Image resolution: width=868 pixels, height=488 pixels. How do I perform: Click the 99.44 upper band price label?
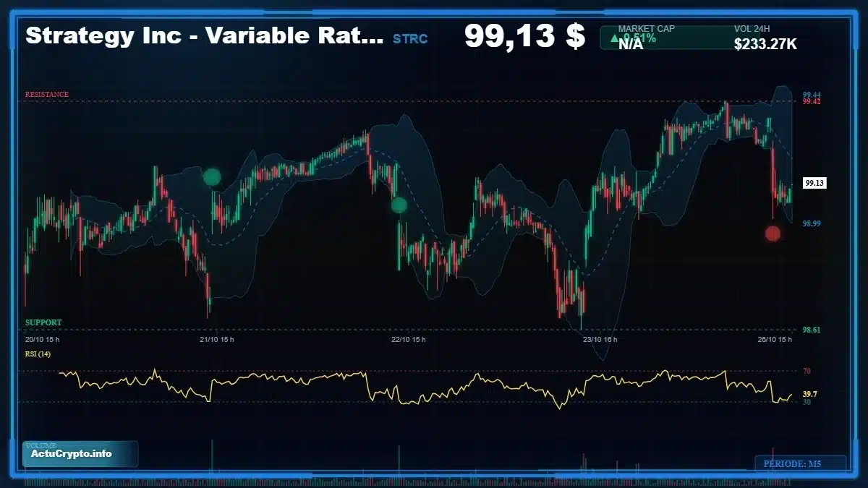[812, 95]
